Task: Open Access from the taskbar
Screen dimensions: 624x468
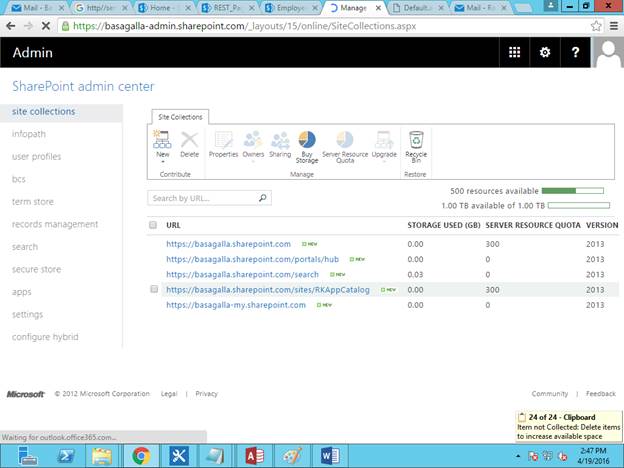Action: 254,456
